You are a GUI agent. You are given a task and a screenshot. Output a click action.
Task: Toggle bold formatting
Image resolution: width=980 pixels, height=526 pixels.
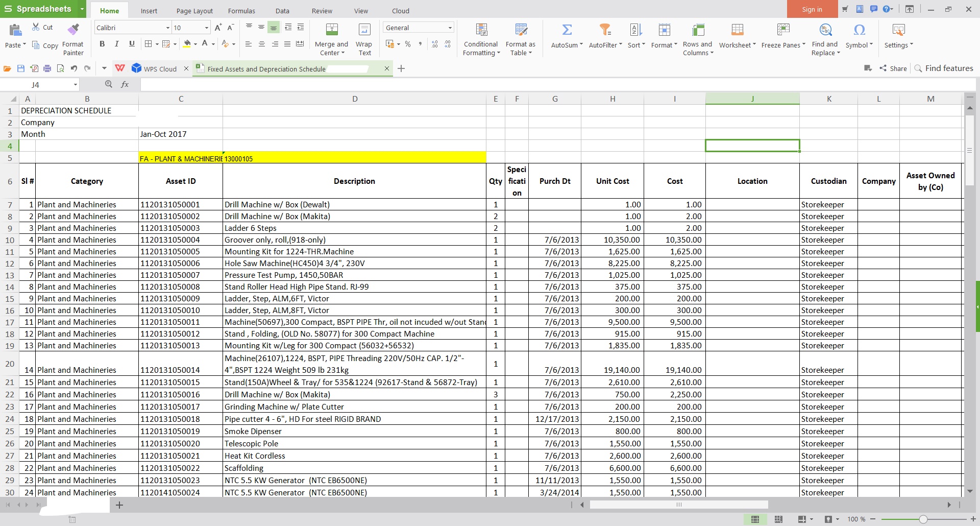point(102,44)
